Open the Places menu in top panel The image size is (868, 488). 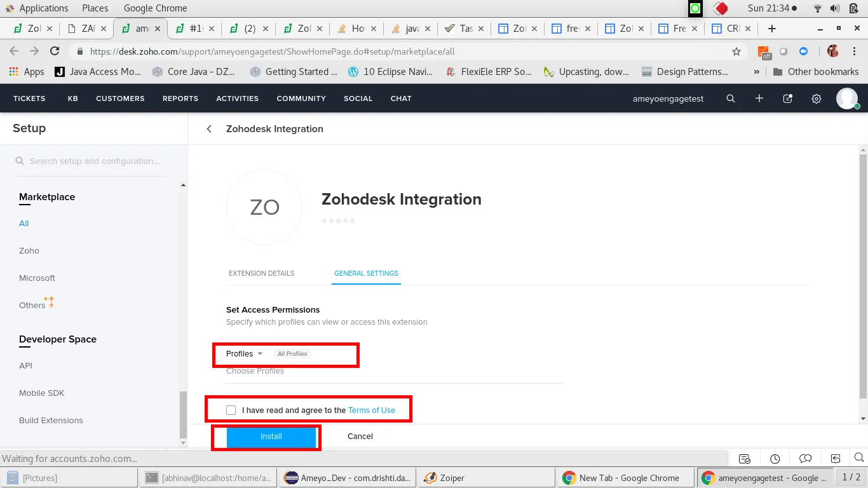tap(95, 8)
